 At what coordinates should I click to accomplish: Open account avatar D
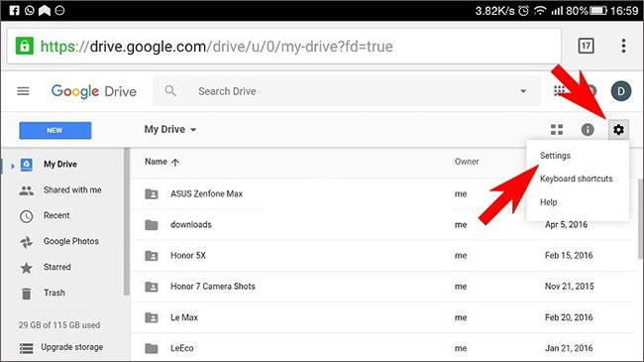pyautogui.click(x=620, y=91)
